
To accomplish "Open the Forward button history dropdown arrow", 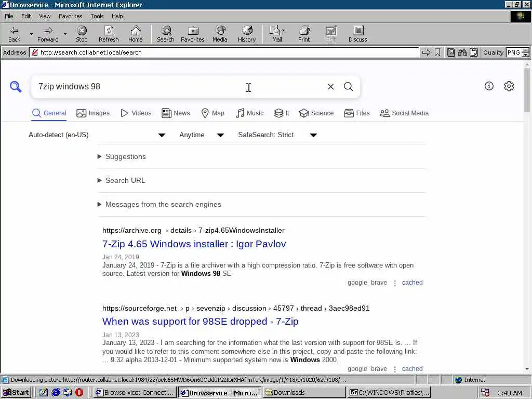I will point(65,34).
